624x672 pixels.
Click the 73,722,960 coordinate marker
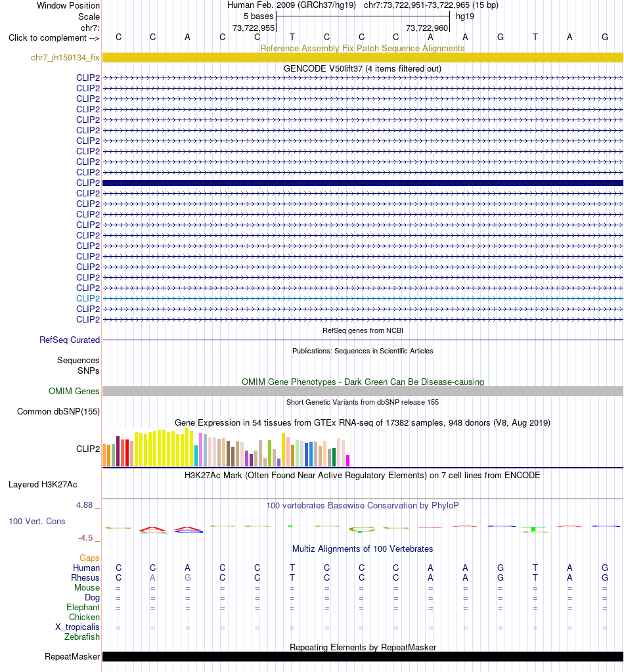427,28
